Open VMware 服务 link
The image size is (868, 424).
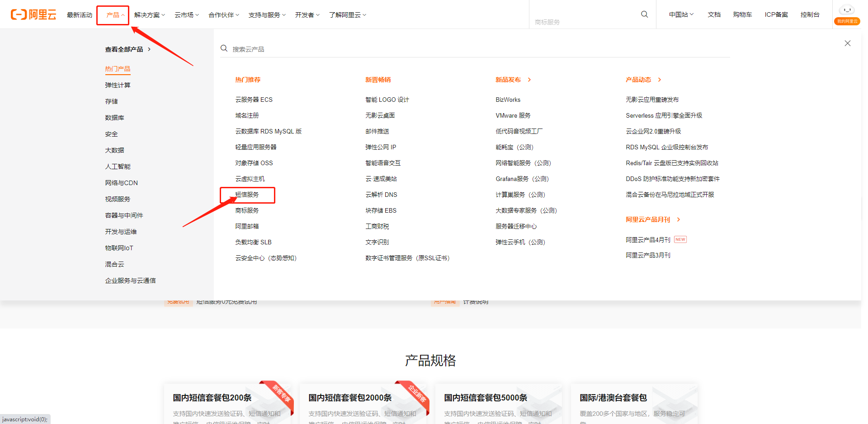coord(513,115)
